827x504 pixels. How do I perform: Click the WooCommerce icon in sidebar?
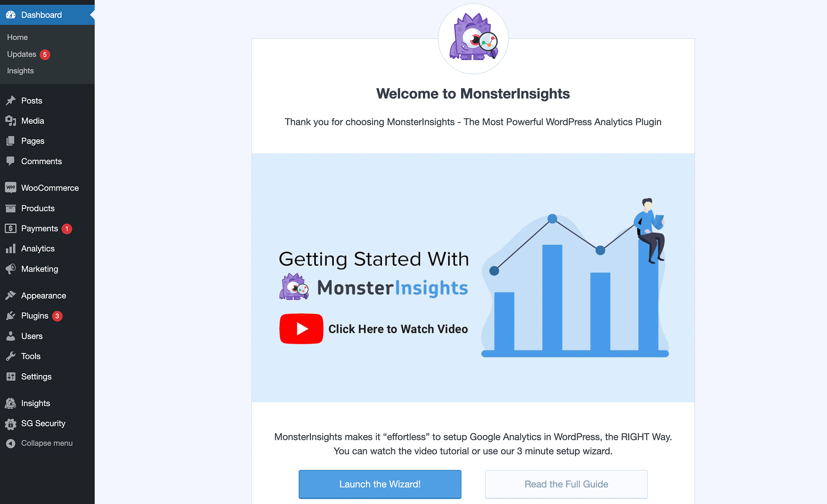[x=10, y=188]
